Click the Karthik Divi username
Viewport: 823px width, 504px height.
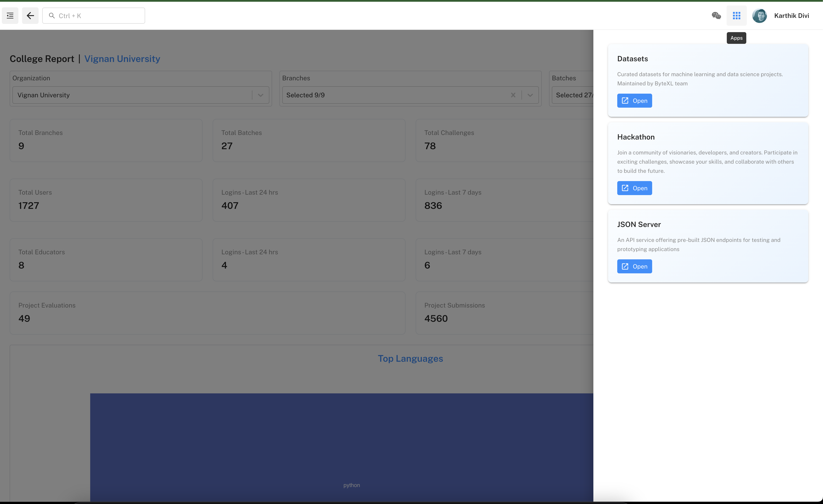click(791, 16)
